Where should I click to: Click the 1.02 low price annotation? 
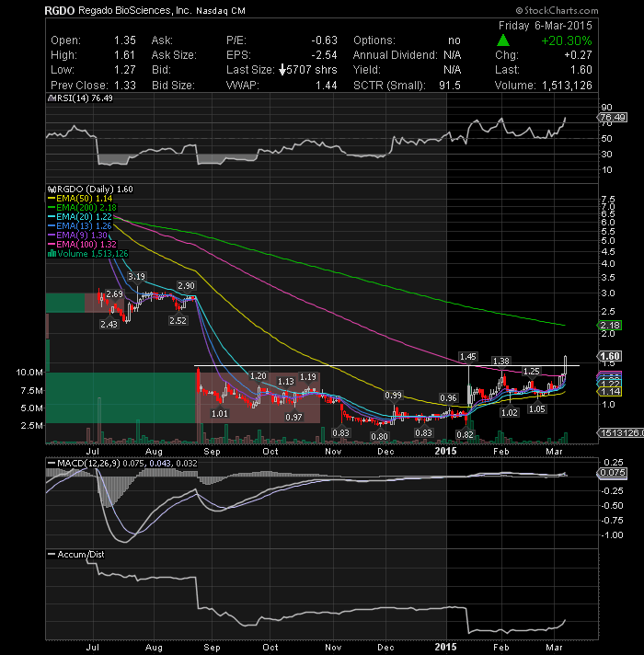[x=510, y=413]
